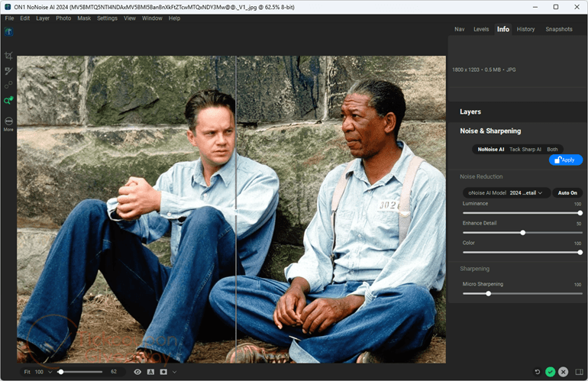Switch mode to Tack Sharp AI
Screen dimensions: 588x381
click(x=525, y=149)
